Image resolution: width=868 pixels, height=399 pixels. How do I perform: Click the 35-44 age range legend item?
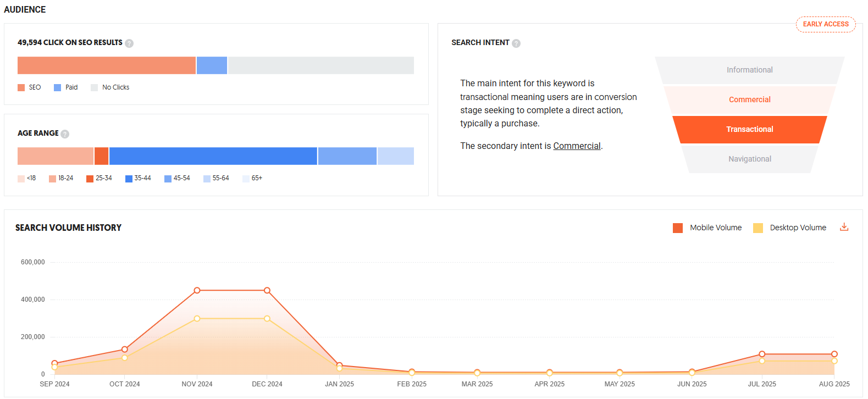pos(138,179)
